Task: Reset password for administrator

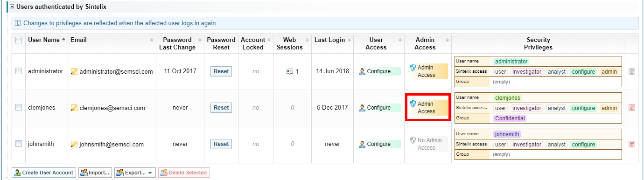Action: click(x=221, y=71)
